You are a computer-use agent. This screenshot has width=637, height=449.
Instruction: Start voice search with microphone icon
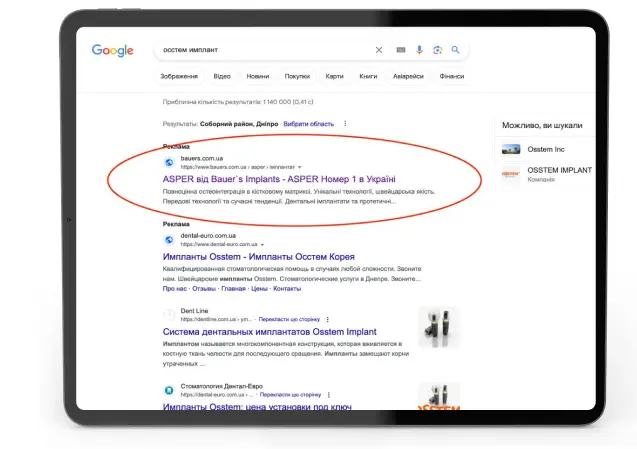point(419,50)
